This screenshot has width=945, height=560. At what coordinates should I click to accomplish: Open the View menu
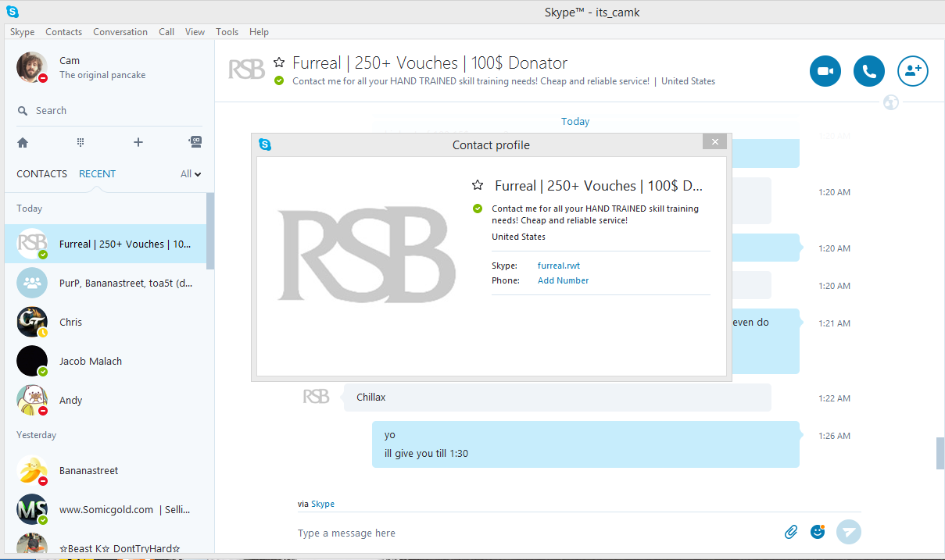coord(195,32)
